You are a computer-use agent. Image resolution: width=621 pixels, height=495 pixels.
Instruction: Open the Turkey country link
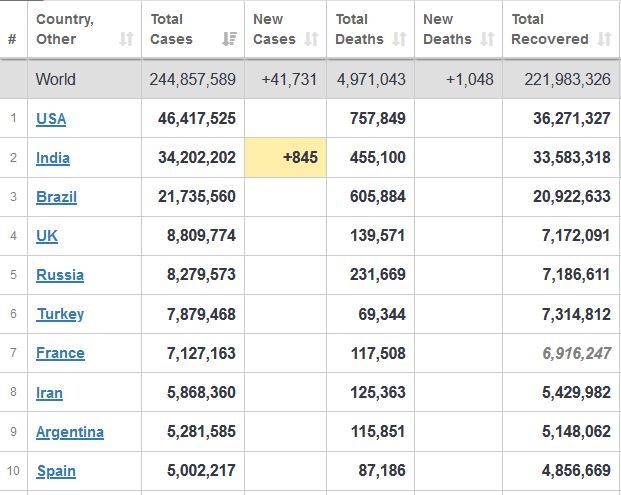60,314
